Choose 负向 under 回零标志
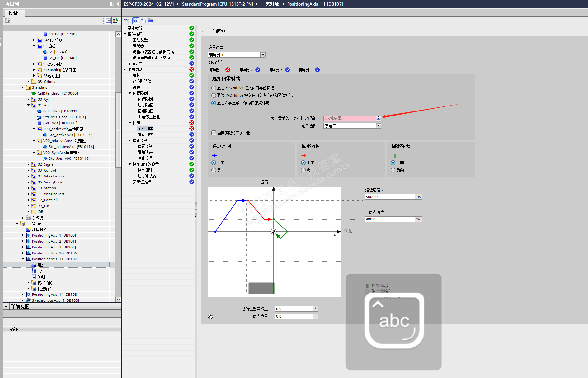Image resolution: width=588 pixels, height=378 pixels. tap(393, 170)
